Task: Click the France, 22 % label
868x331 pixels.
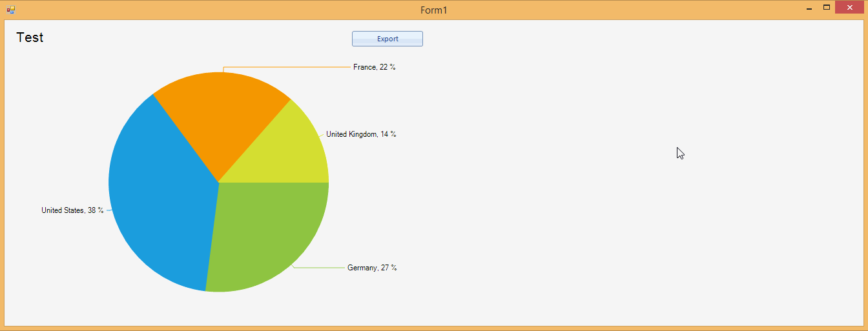Action: pyautogui.click(x=375, y=67)
